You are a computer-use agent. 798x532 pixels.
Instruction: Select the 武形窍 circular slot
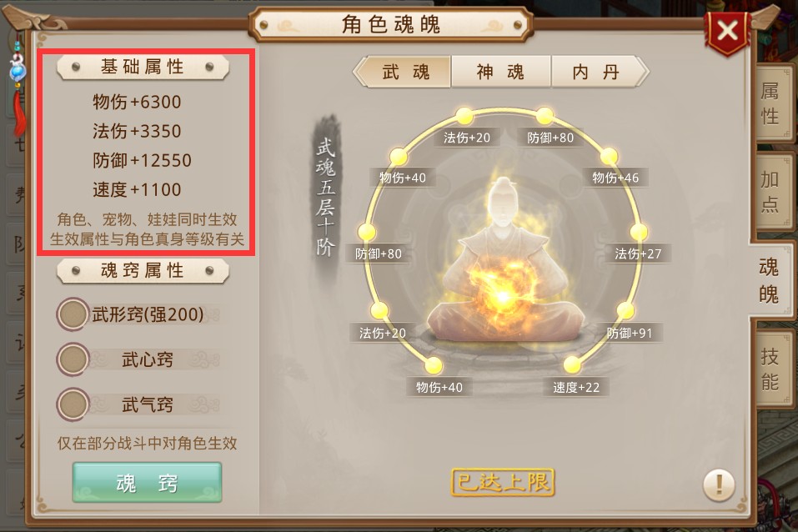click(73, 314)
